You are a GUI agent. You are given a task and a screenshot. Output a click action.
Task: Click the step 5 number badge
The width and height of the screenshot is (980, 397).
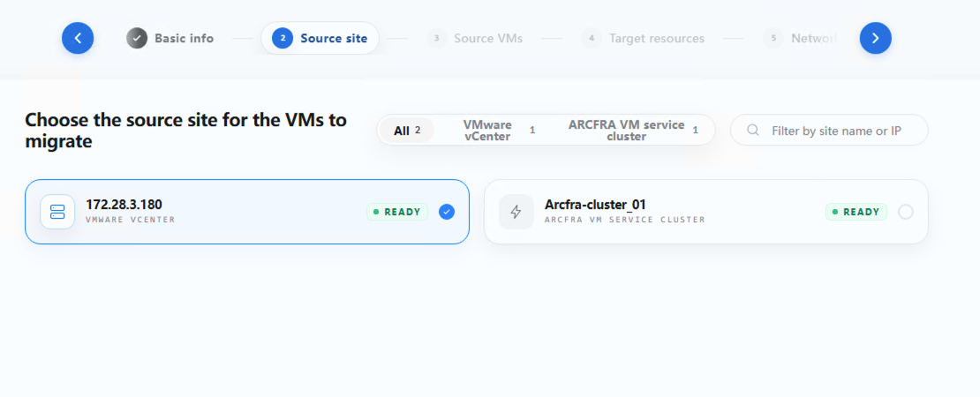pyautogui.click(x=773, y=38)
